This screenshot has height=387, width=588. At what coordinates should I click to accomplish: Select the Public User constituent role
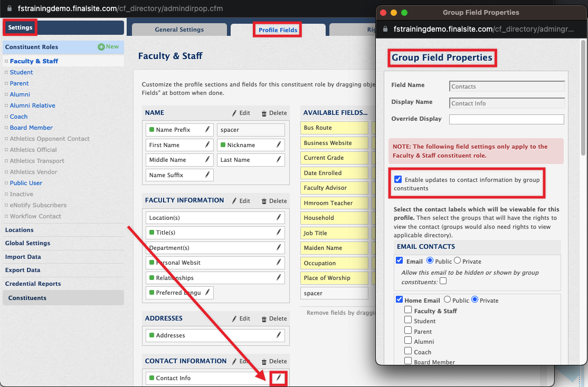[x=26, y=183]
